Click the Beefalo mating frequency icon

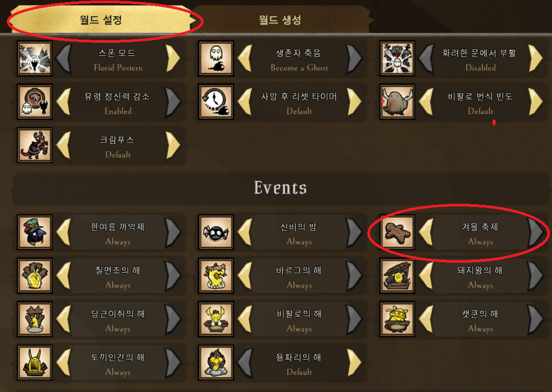(397, 102)
